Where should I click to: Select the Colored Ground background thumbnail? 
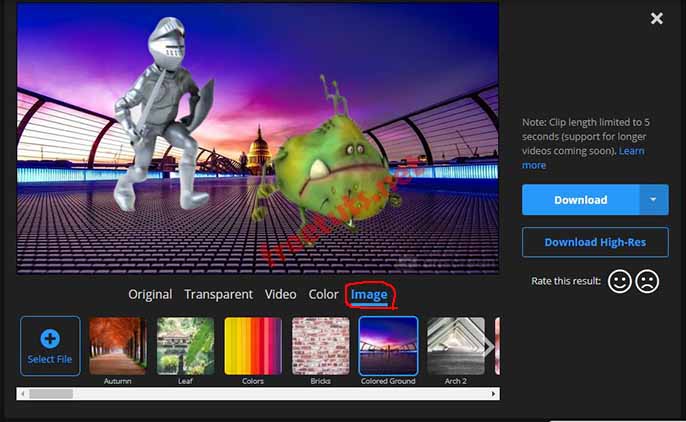point(388,346)
